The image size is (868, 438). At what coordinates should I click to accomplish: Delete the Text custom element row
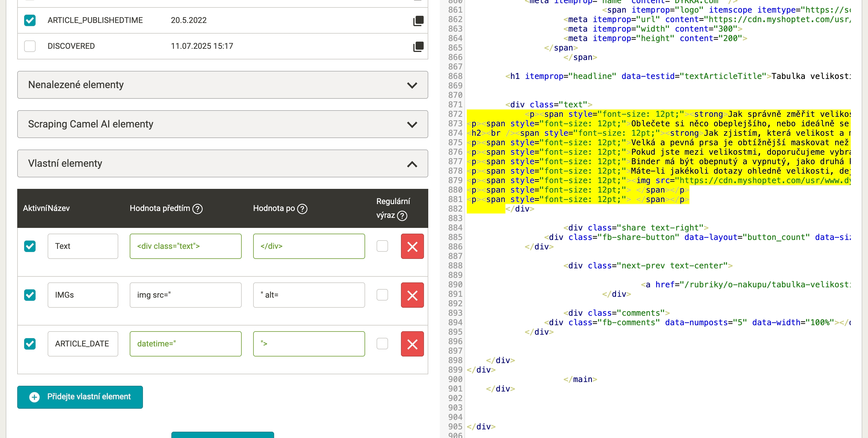click(x=412, y=246)
